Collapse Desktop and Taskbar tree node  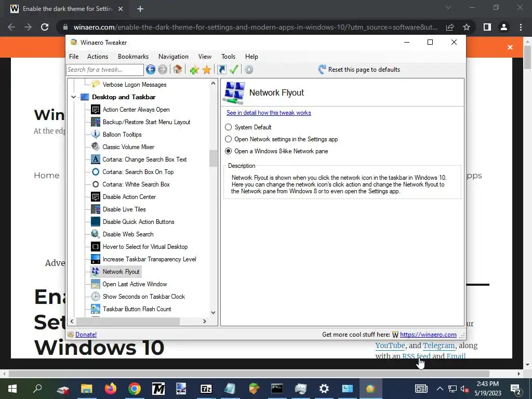[74, 97]
